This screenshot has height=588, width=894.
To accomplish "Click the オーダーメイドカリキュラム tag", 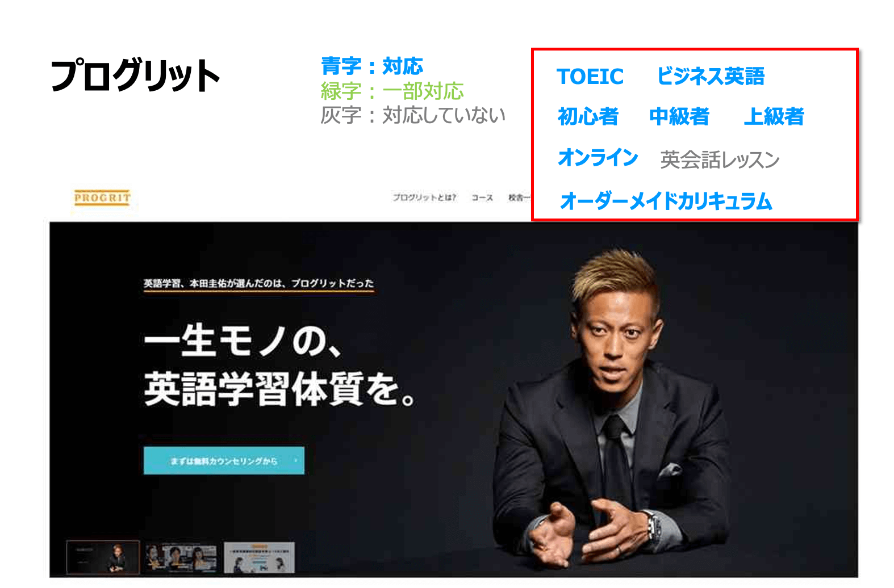I will (x=666, y=201).
